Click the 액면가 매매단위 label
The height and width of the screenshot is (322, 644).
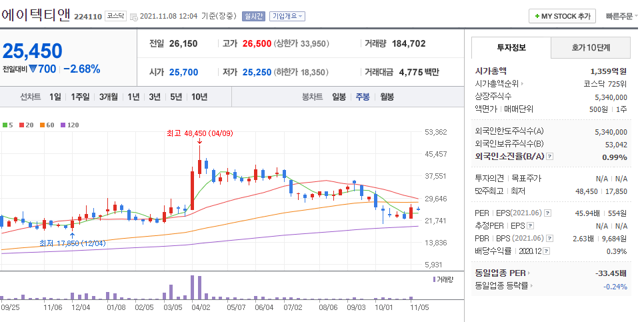(503, 109)
